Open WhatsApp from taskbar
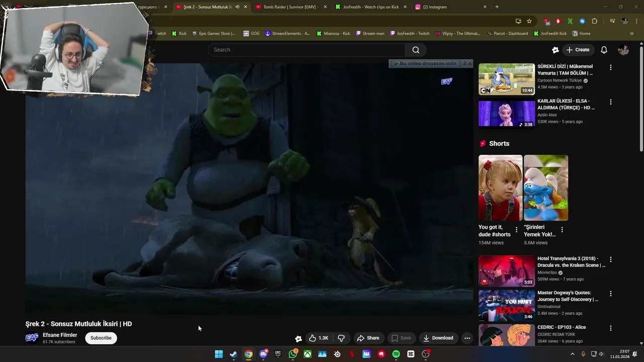644x362 pixels. [x=293, y=354]
